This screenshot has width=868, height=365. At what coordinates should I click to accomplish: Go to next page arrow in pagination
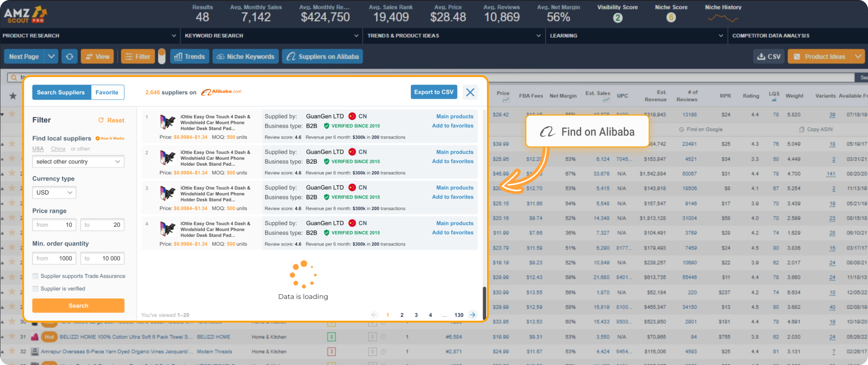(x=472, y=315)
